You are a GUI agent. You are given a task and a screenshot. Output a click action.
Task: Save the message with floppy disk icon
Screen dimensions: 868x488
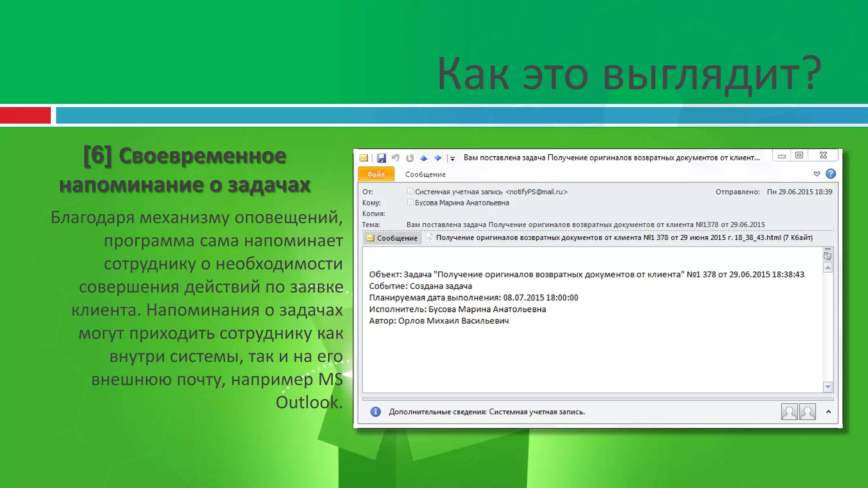(381, 158)
